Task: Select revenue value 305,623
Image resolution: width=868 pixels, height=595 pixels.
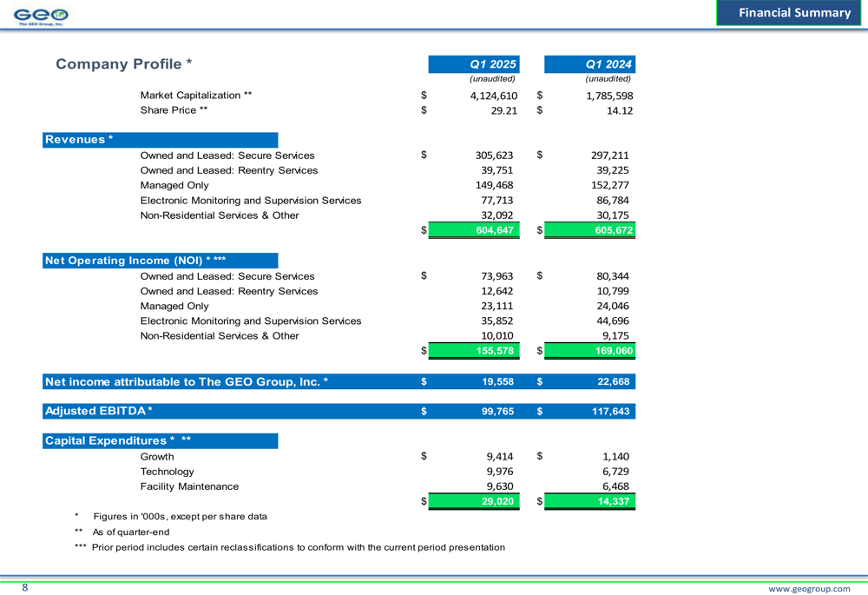Action: [494, 155]
